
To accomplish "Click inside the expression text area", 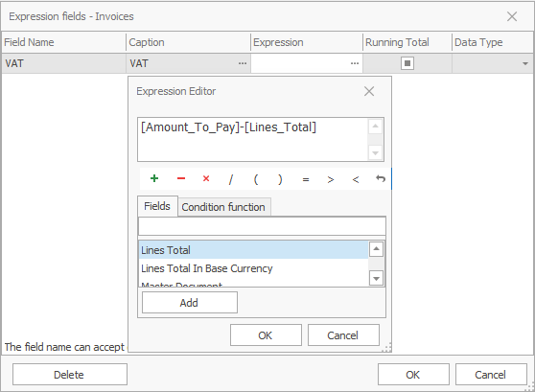I will click(x=253, y=139).
